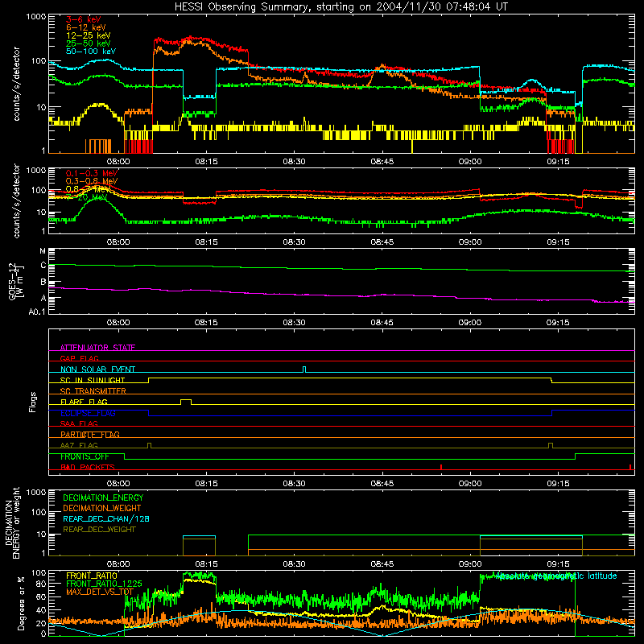Click the MAX_DET_VS_TOT legend label

(x=100, y=592)
